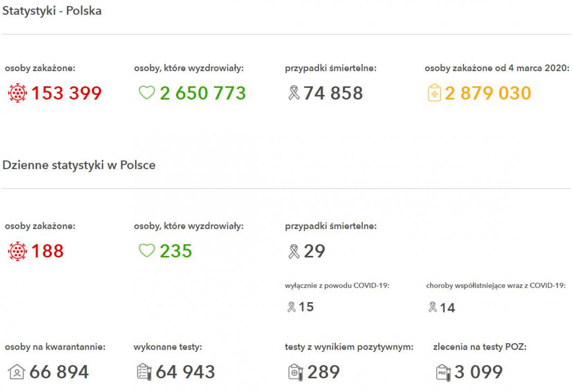Image resolution: width=573 pixels, height=392 pixels.
Task: Click the POZ test icon beside 3 099
Action: (444, 372)
